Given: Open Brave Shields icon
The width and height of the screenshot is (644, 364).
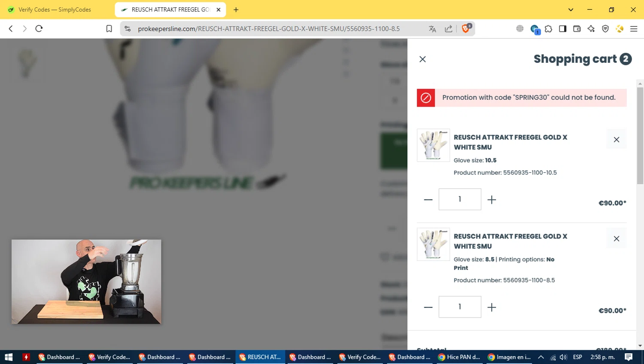Looking at the screenshot, I should tap(466, 28).
